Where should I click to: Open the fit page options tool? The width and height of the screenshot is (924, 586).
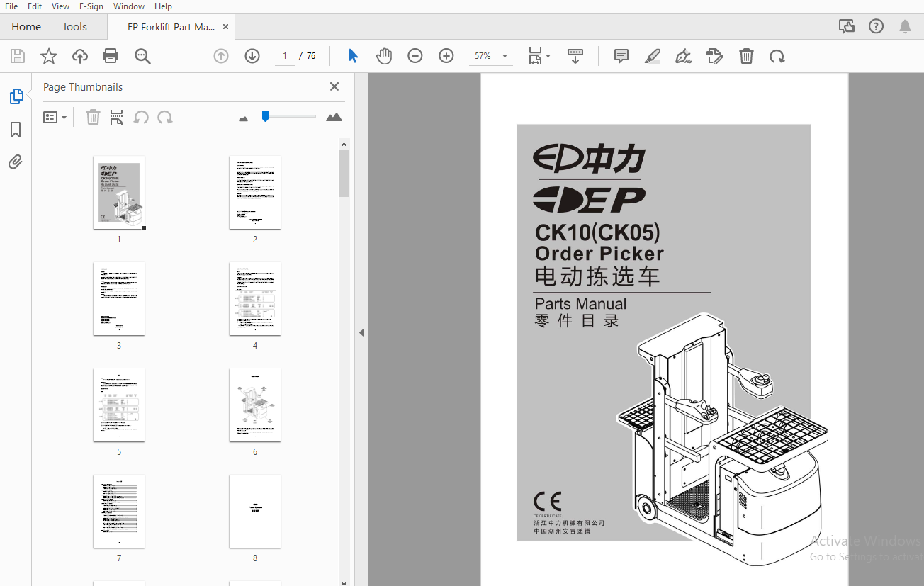coord(539,56)
